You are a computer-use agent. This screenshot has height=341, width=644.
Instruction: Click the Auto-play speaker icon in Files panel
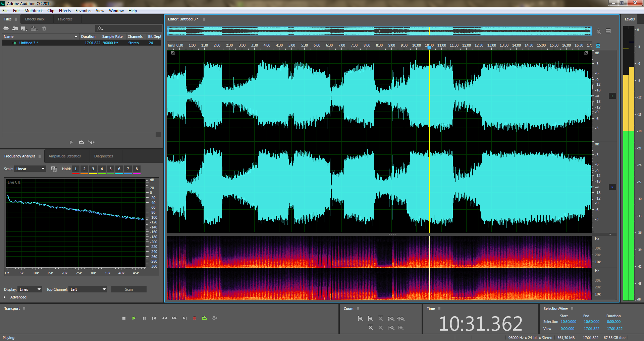pyautogui.click(x=91, y=142)
